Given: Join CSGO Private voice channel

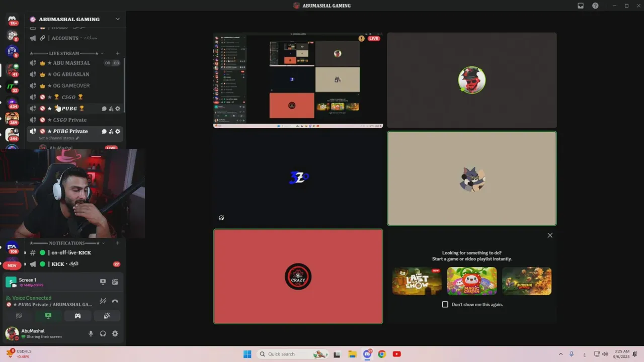Looking at the screenshot, I should [x=75, y=120].
